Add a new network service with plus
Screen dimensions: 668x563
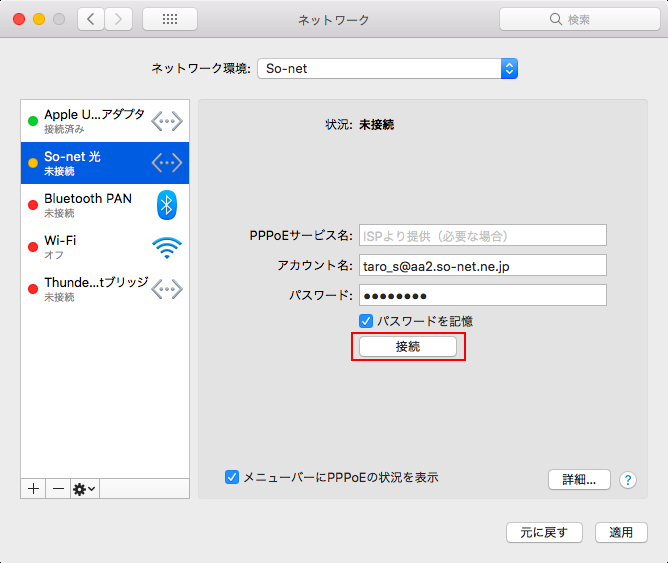click(33, 488)
